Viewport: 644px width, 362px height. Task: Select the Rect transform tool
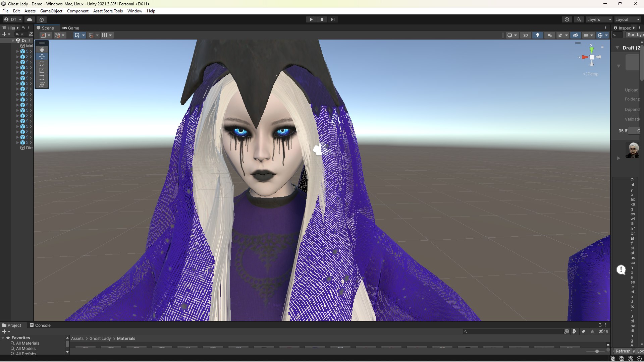[42, 77]
